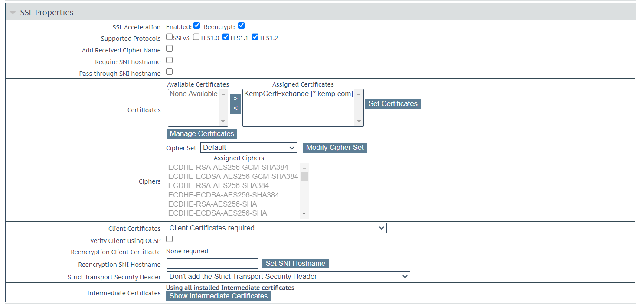Disable the TLS1.1 protocol checkbox
Image resolution: width=644 pixels, height=304 pixels.
click(x=226, y=37)
